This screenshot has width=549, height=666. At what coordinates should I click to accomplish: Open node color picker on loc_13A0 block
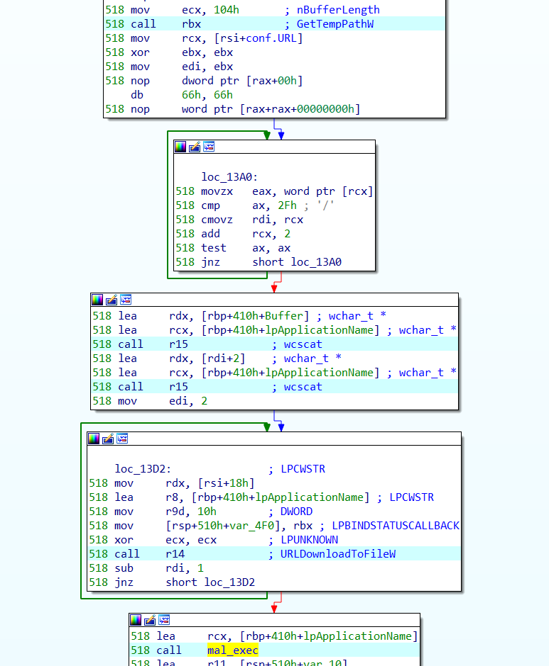coord(180,147)
